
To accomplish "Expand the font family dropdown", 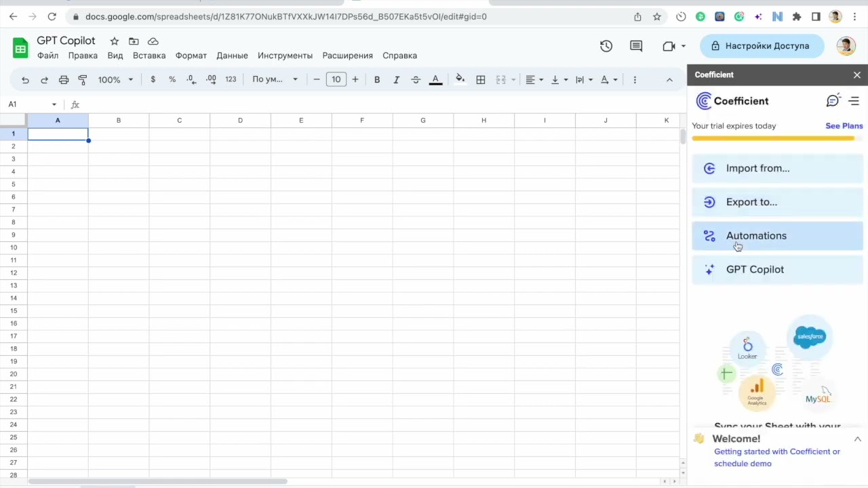I will click(275, 80).
